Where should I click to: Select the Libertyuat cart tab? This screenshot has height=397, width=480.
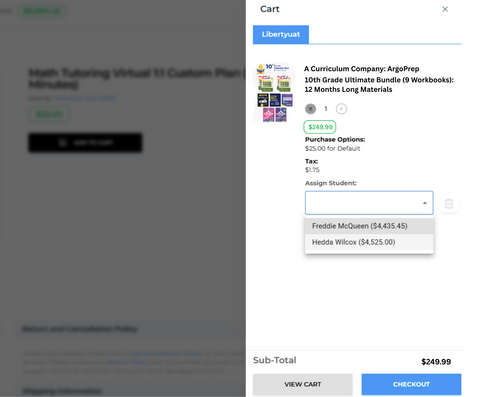[281, 34]
